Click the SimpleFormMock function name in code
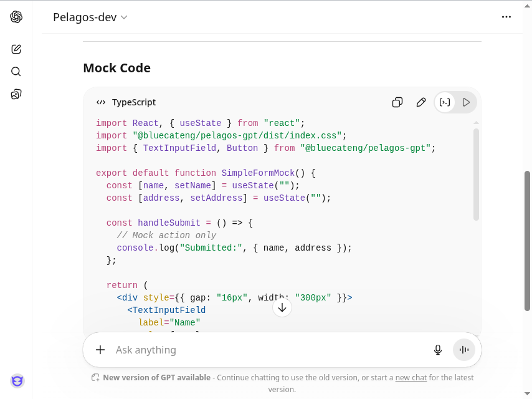The image size is (532, 399). coord(258,173)
